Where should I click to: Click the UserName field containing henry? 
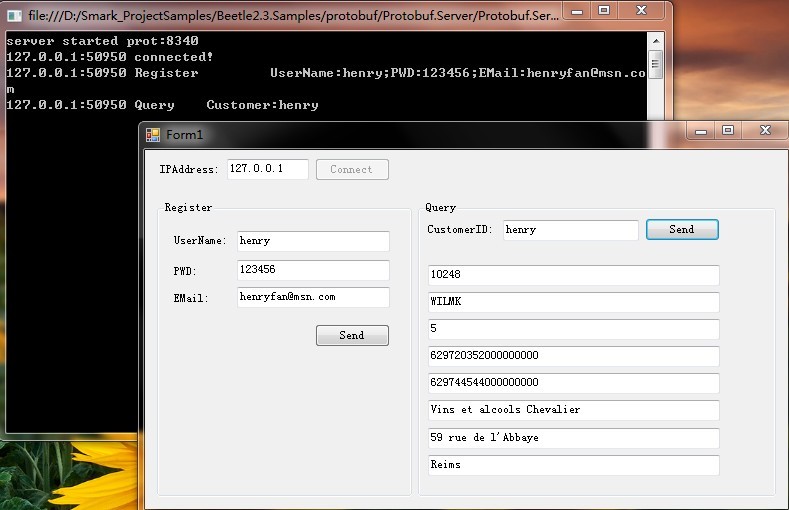point(313,241)
